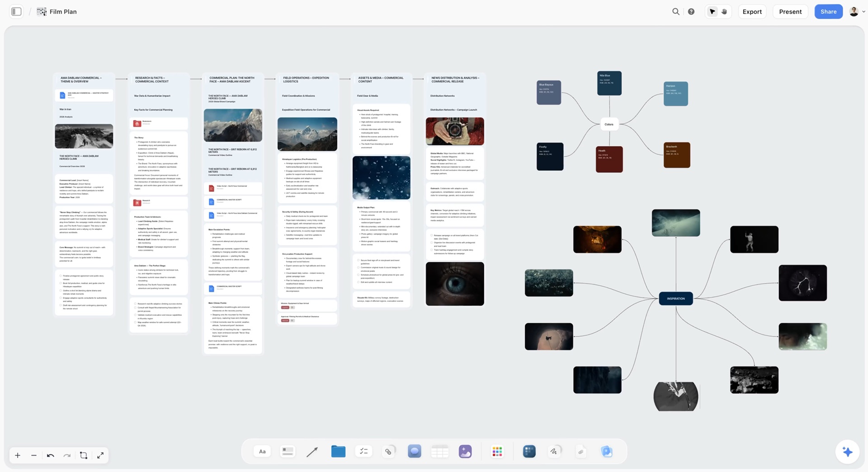Open the user profile avatar menu
868x472 pixels.
pyautogui.click(x=854, y=12)
